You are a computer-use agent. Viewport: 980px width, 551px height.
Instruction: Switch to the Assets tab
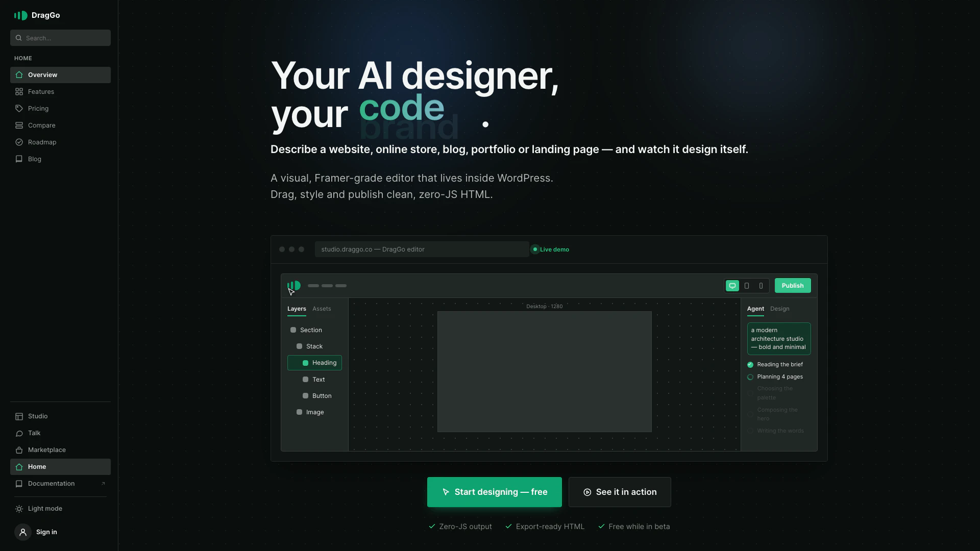(x=322, y=309)
